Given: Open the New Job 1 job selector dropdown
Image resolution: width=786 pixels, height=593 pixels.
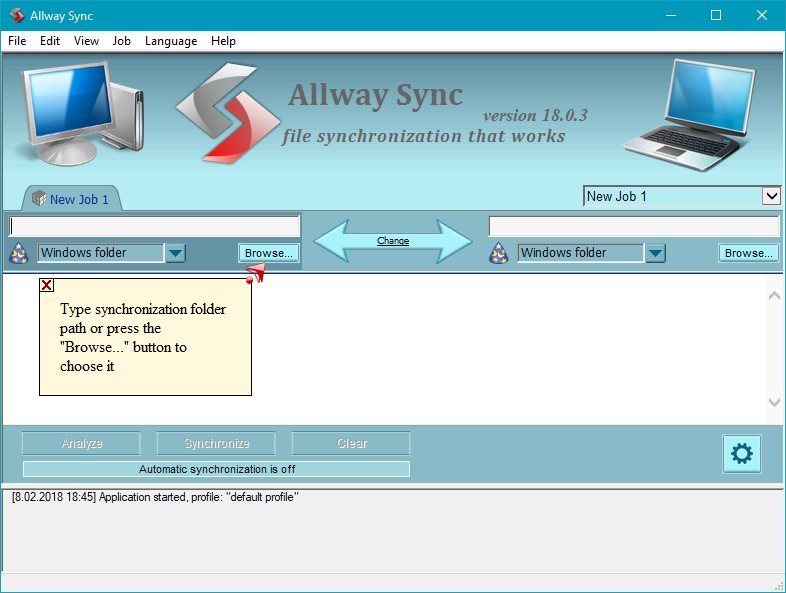Looking at the screenshot, I should (771, 196).
